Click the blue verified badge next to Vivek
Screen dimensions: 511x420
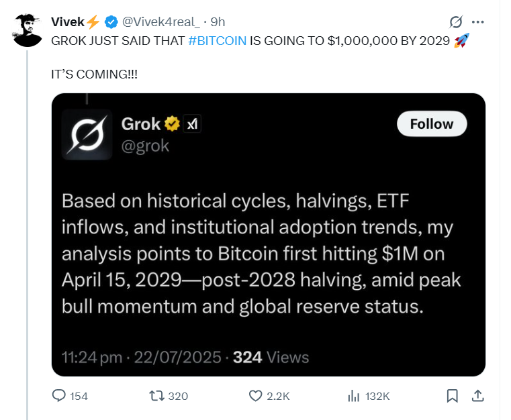coord(111,22)
